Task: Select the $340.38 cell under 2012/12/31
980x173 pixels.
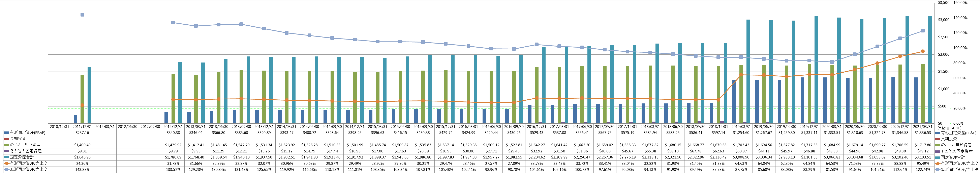Action: tap(173, 133)
